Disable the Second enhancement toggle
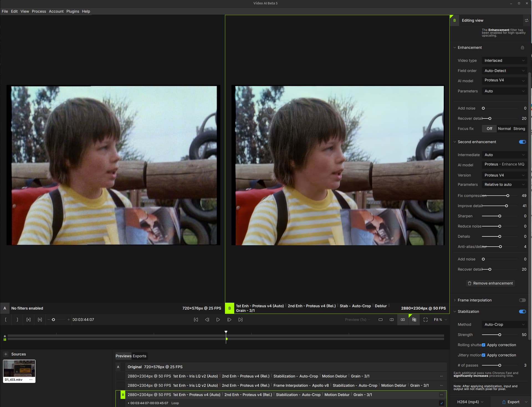Screen dimensions: 532x407 click(x=522, y=142)
